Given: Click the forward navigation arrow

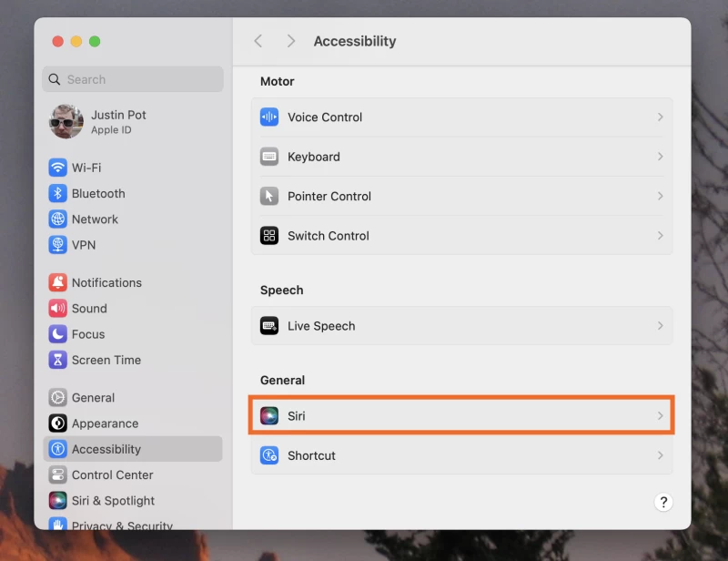Looking at the screenshot, I should 290,40.
